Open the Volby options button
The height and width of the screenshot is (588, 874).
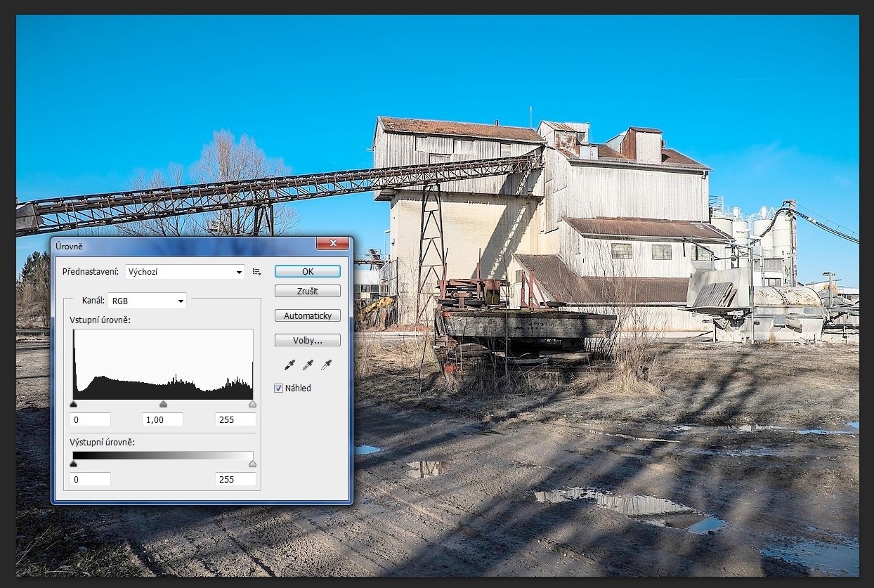tap(307, 341)
